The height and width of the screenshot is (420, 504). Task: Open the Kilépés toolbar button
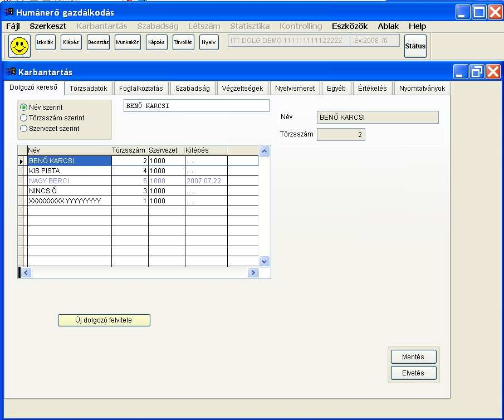[70, 42]
